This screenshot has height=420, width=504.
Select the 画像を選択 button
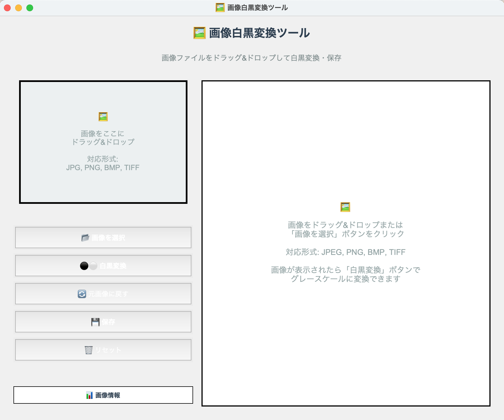[x=103, y=238]
